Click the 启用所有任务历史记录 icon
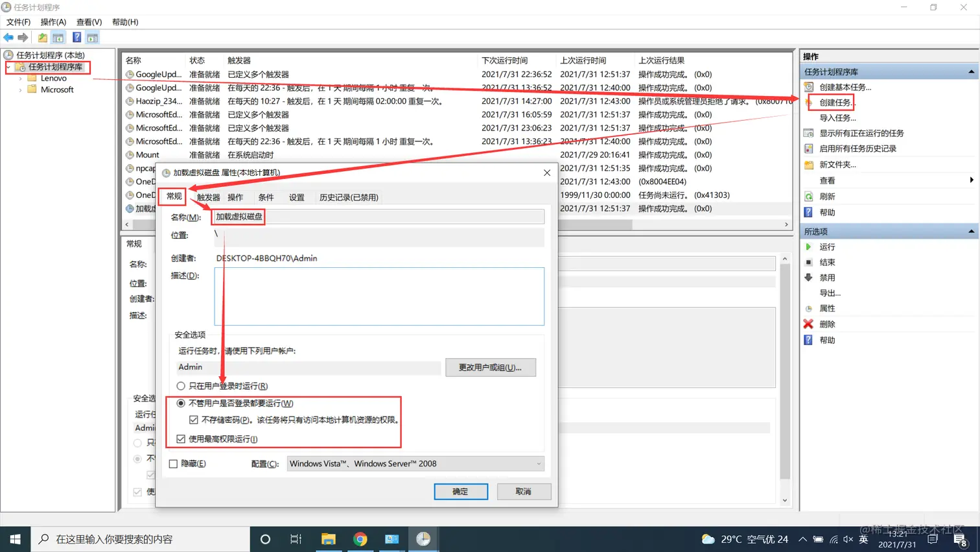This screenshot has width=980, height=552. (808, 149)
